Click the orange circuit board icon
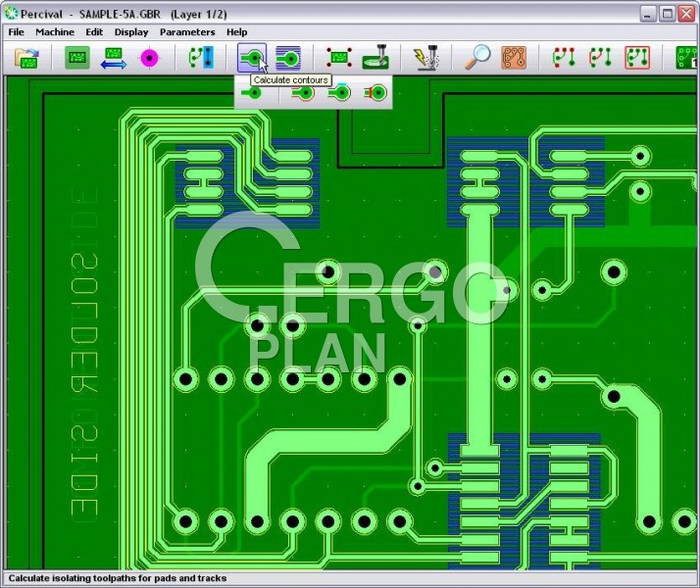 [x=514, y=58]
